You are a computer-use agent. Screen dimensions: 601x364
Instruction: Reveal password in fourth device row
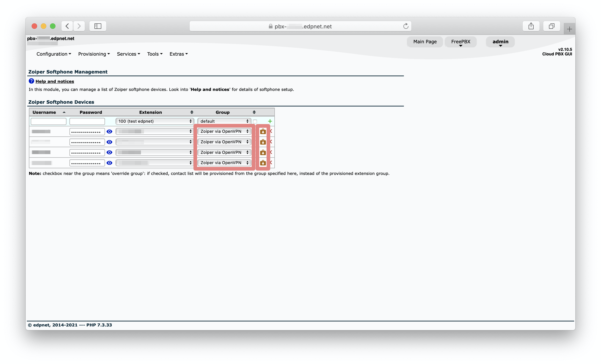[x=109, y=163]
